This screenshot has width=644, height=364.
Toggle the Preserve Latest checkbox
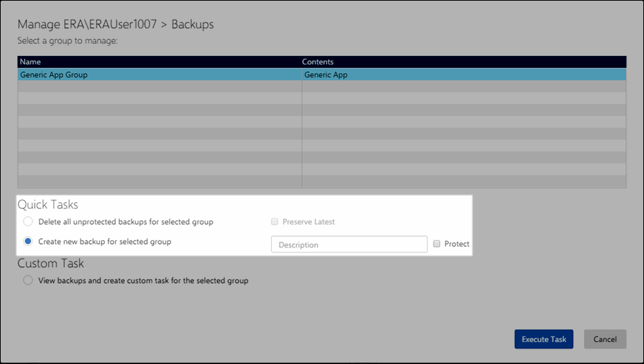click(275, 222)
